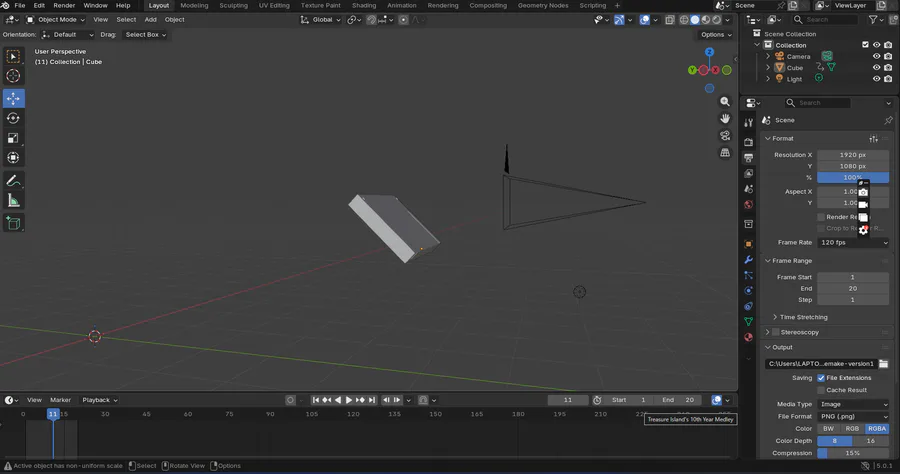Open the Media Type Image dropdown
Screen dimensions: 900x474
[x=854, y=405]
